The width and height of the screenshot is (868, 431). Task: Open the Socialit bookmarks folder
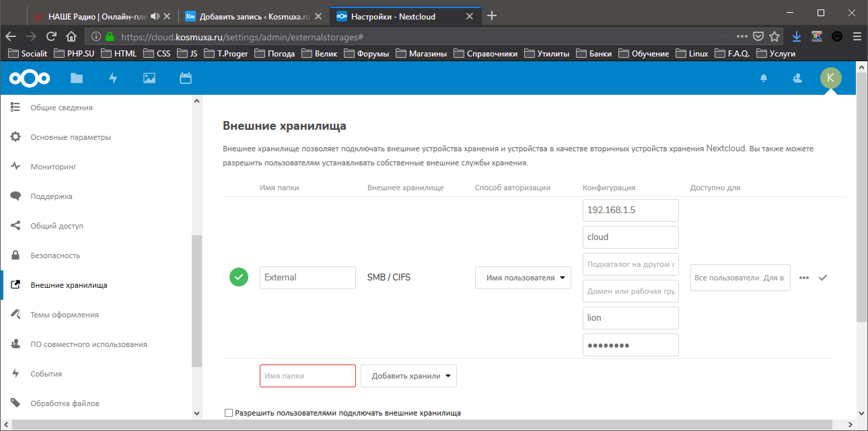point(27,53)
